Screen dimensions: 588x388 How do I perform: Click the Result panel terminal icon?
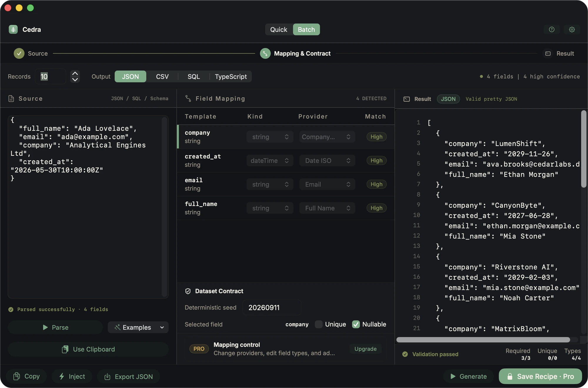pyautogui.click(x=407, y=99)
